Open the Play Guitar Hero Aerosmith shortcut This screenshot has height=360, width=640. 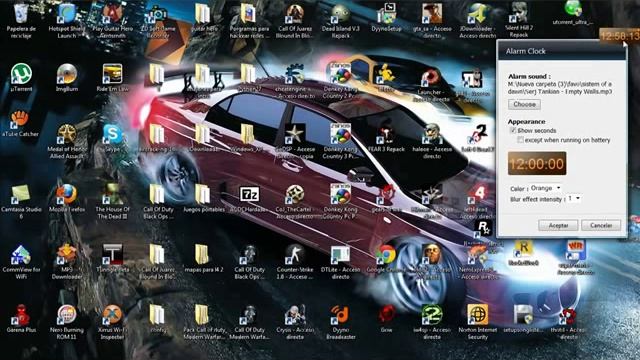(112, 14)
